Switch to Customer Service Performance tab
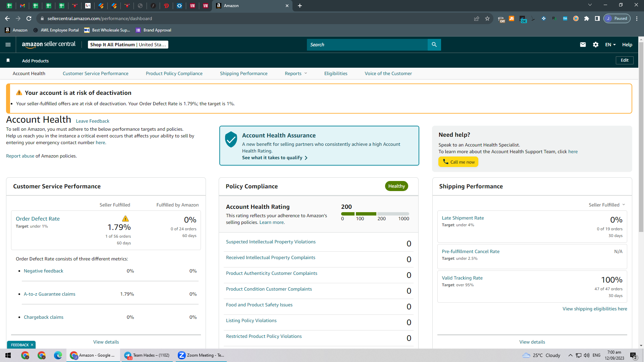This screenshot has width=644, height=362. [x=96, y=73]
